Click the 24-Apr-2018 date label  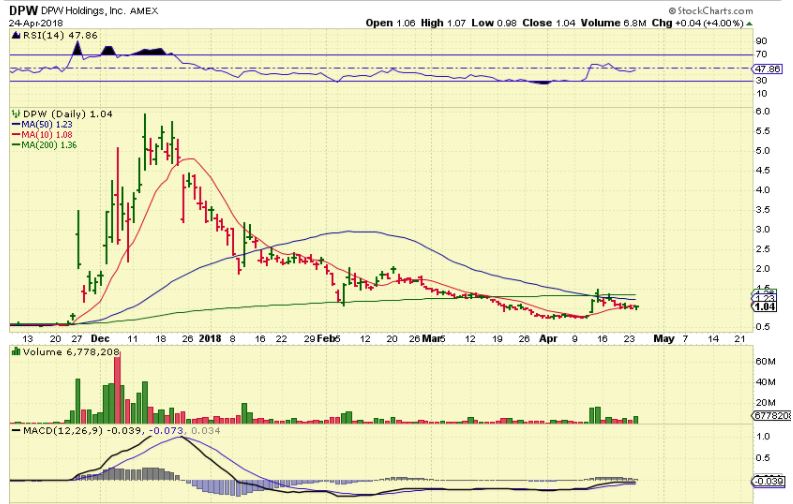(35, 23)
